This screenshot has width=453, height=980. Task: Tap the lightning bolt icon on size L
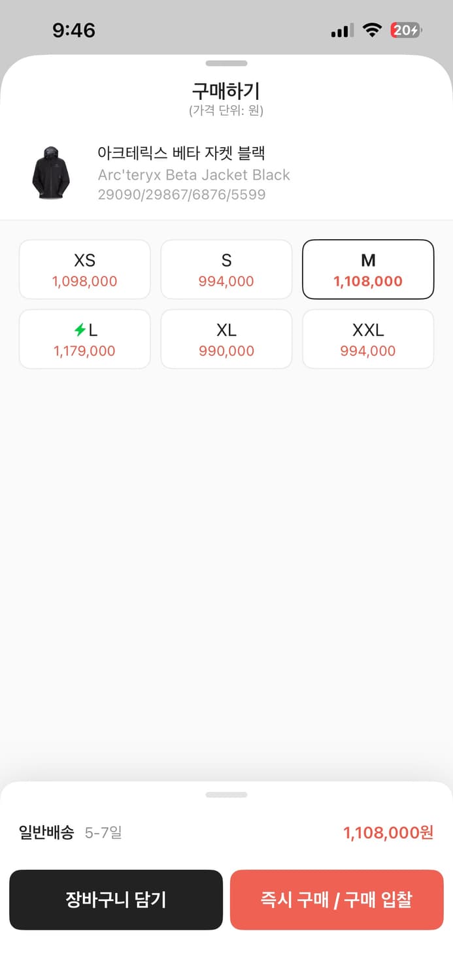(80, 331)
